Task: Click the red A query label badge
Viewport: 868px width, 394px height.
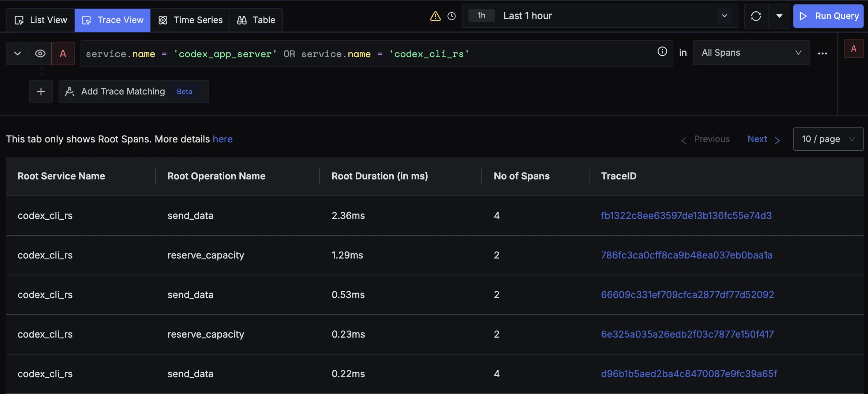Action: click(x=63, y=53)
